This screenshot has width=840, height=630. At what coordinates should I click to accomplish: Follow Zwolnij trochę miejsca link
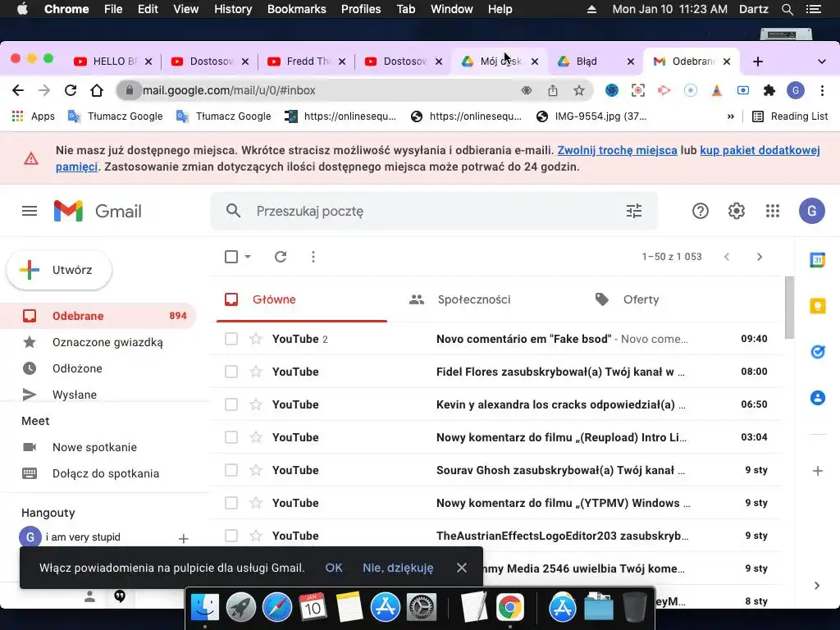click(617, 151)
